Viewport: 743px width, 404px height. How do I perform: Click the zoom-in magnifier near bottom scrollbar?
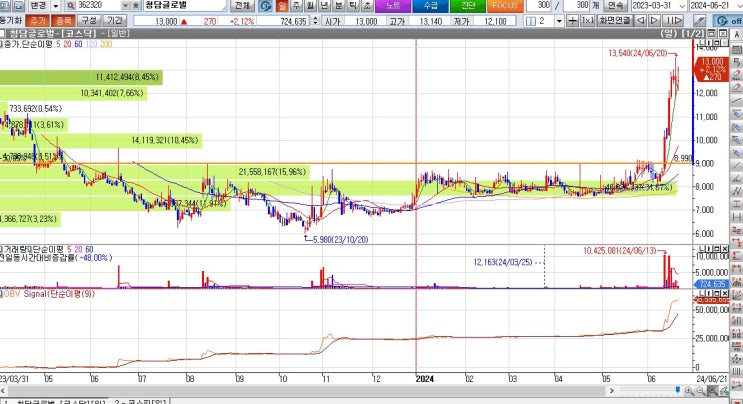point(689,391)
